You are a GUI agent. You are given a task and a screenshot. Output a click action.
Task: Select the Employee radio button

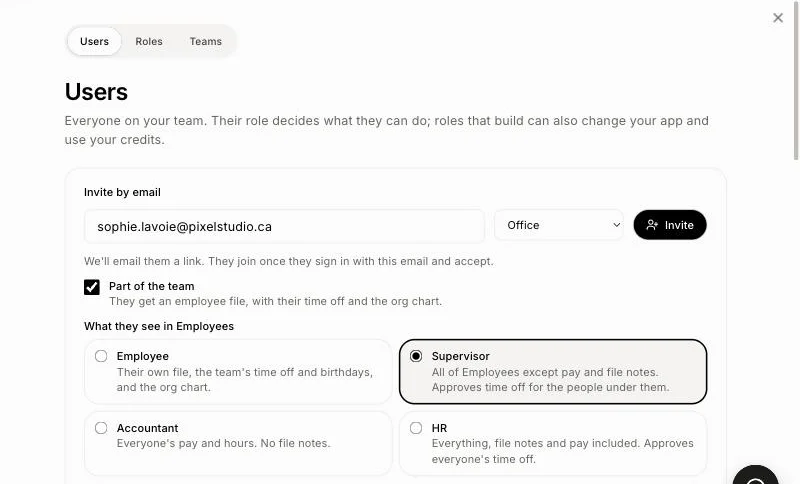point(101,356)
